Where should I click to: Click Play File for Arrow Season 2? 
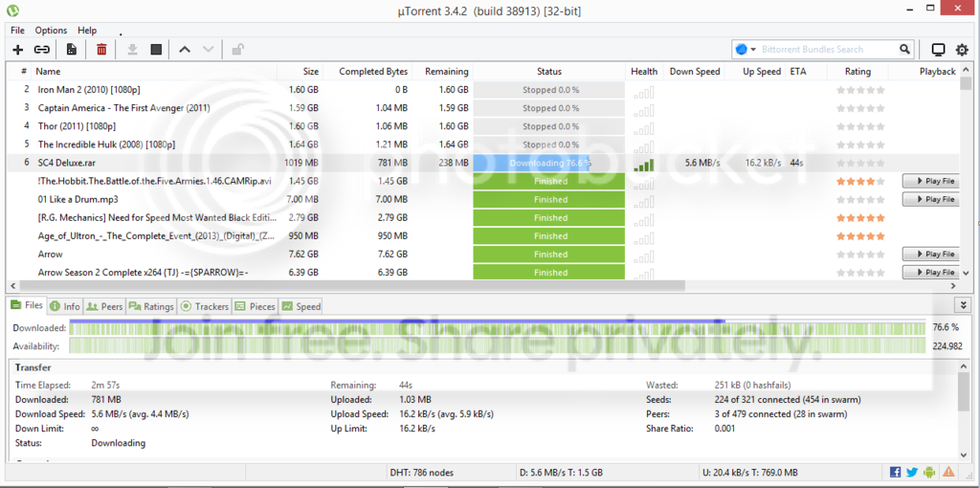931,273
